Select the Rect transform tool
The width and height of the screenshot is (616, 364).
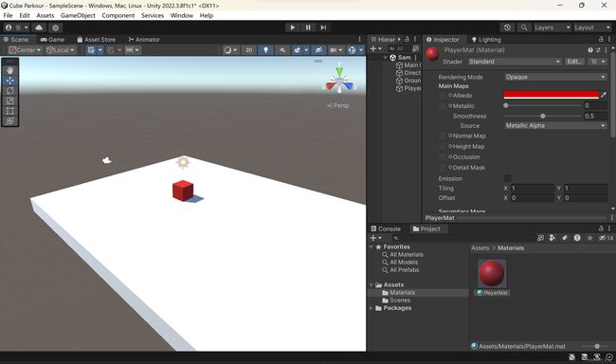coord(9,111)
